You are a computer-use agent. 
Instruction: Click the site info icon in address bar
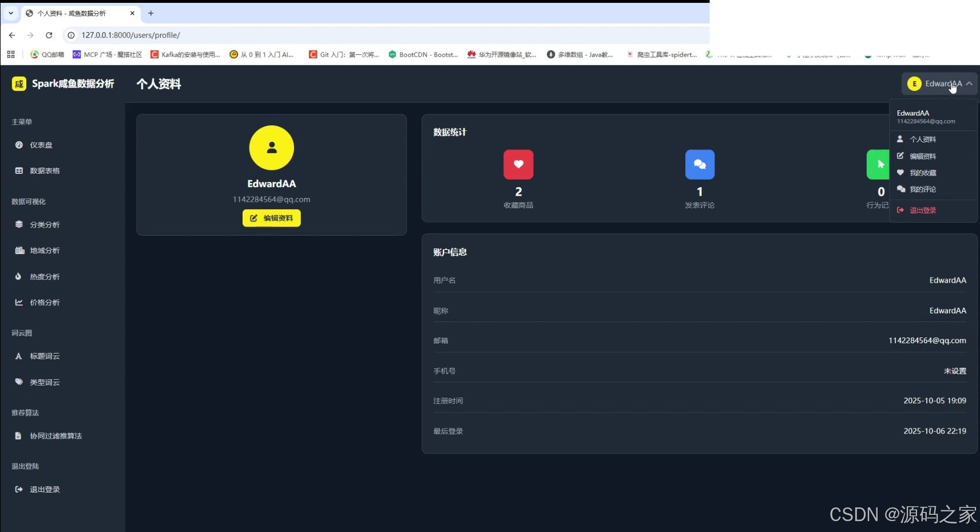click(71, 35)
